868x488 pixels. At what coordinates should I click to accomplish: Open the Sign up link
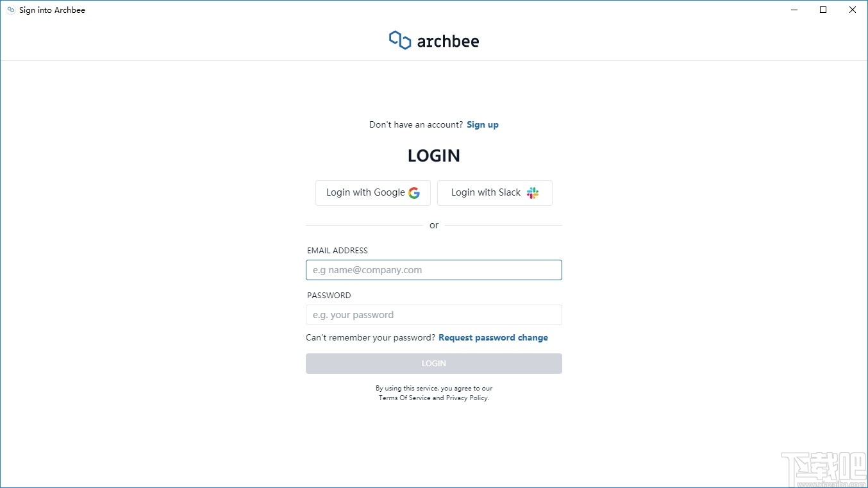click(482, 125)
